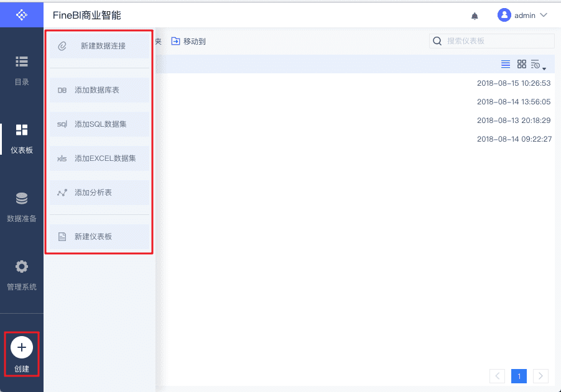
Task: Choose 添加数据库表 from the create menu
Action: pos(100,90)
